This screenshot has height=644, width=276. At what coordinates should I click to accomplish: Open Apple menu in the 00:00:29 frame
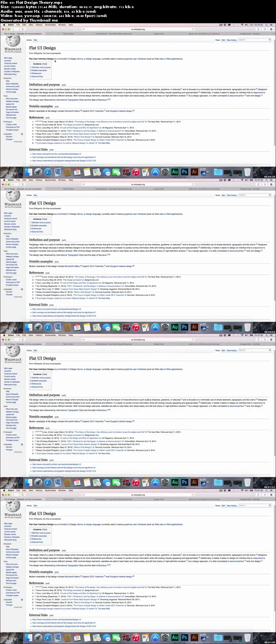[x=4, y=25]
